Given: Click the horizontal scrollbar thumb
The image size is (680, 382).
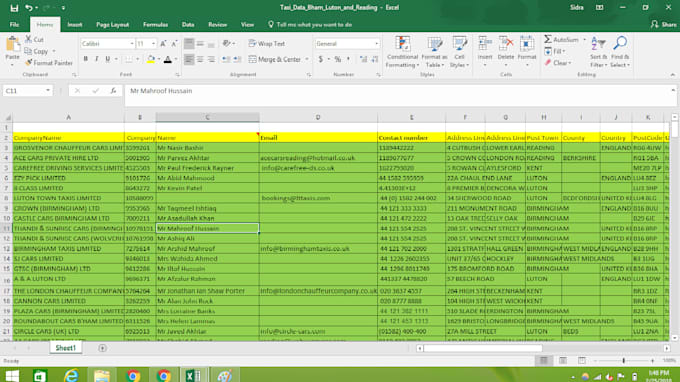Looking at the screenshot, I should [482, 348].
